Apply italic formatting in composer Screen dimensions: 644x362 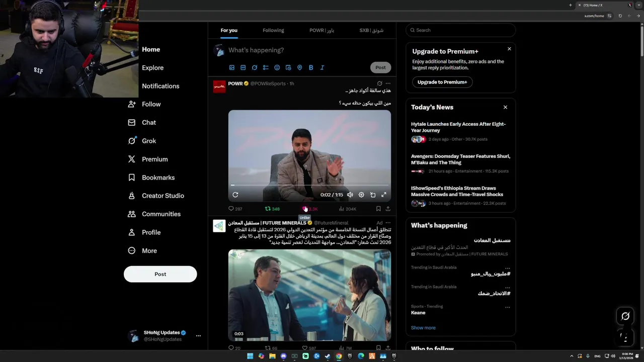tap(322, 67)
